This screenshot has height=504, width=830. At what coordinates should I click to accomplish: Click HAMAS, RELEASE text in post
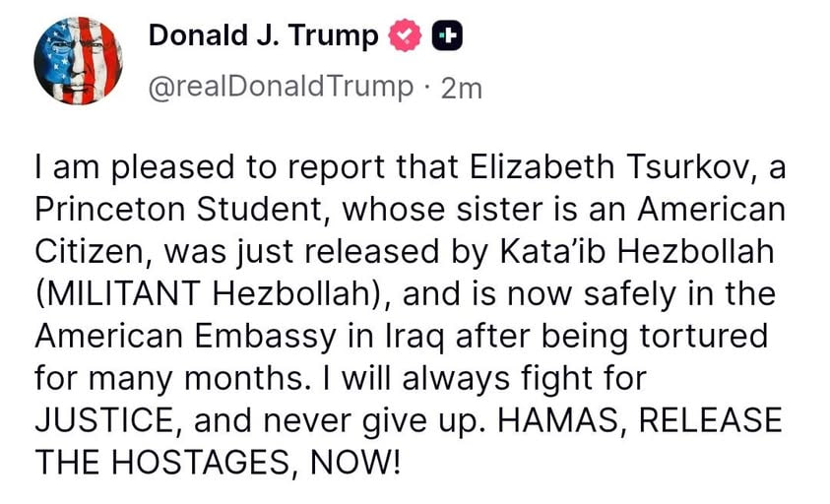click(639, 420)
